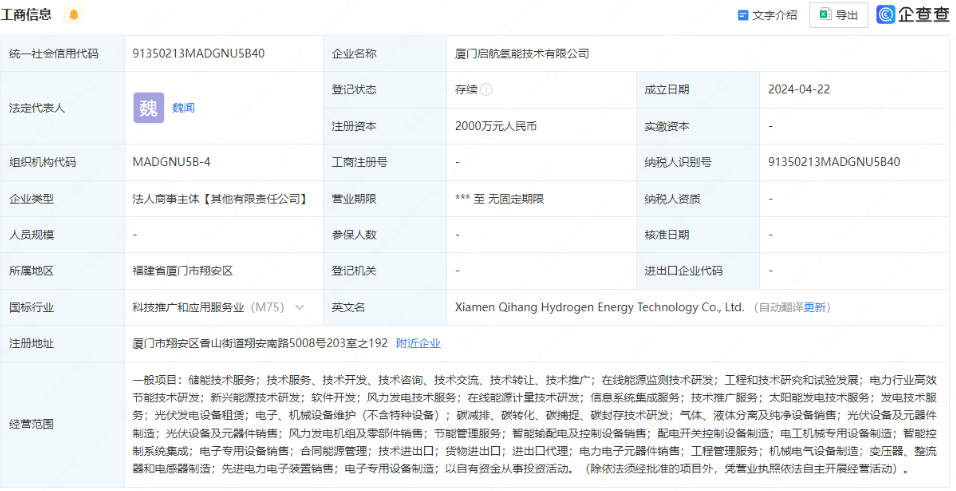956x491 pixels.
Task: Click the orange bell icon beside 工商信息
Action: [x=73, y=15]
